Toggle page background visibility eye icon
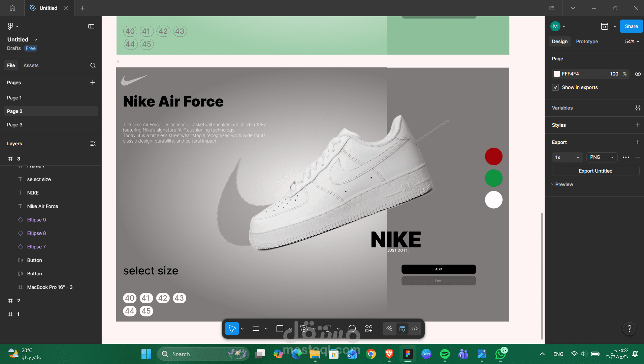The width and height of the screenshot is (644, 364). pyautogui.click(x=638, y=74)
